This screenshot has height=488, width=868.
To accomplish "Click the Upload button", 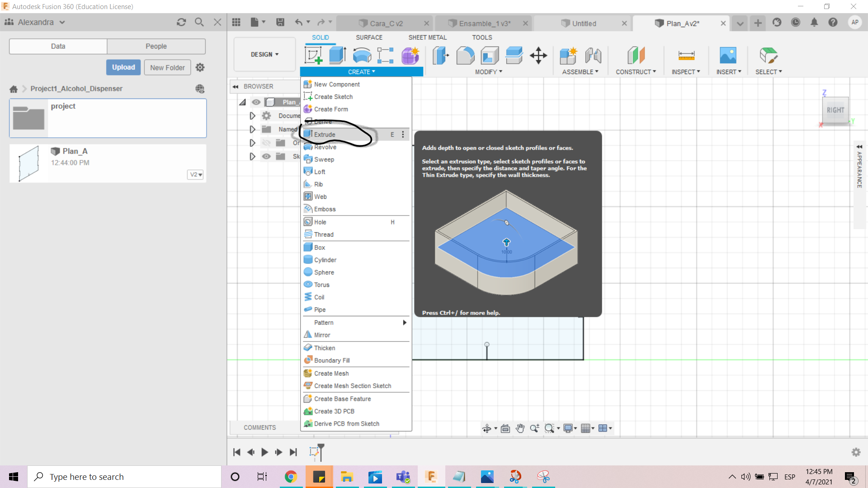I will pyautogui.click(x=123, y=67).
